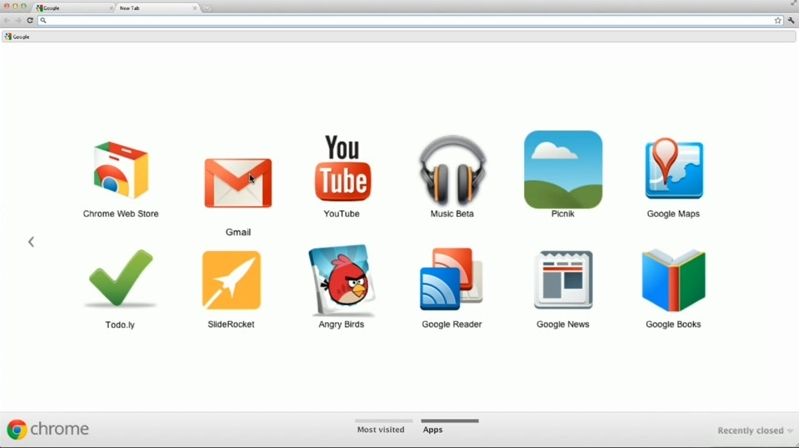Viewport: 799px width, 448px height.
Task: Click the Google Books label
Action: coord(673,324)
